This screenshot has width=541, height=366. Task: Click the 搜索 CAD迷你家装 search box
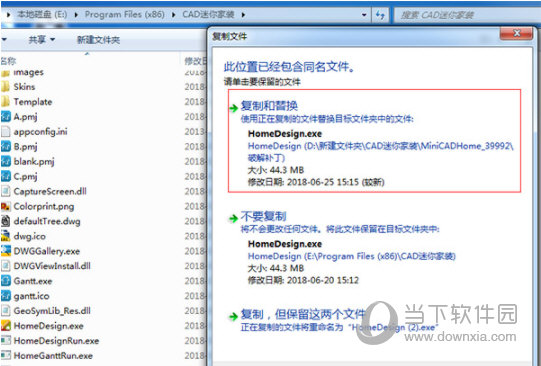[x=468, y=15]
